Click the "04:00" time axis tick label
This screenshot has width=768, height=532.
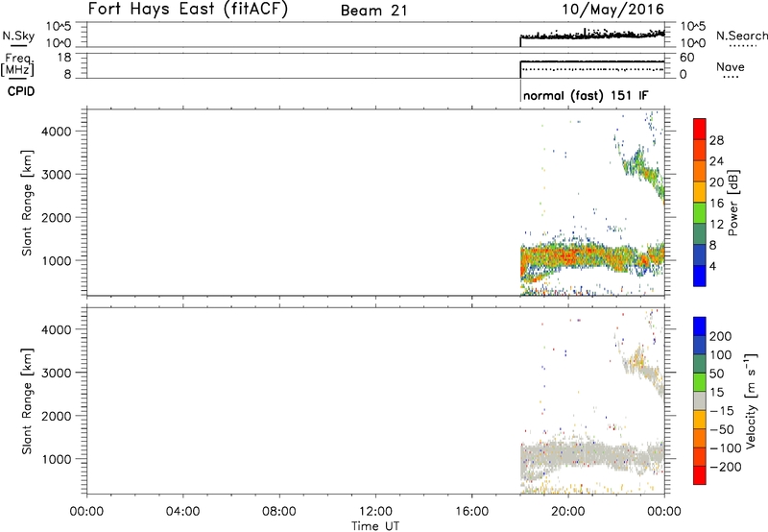[x=183, y=512]
